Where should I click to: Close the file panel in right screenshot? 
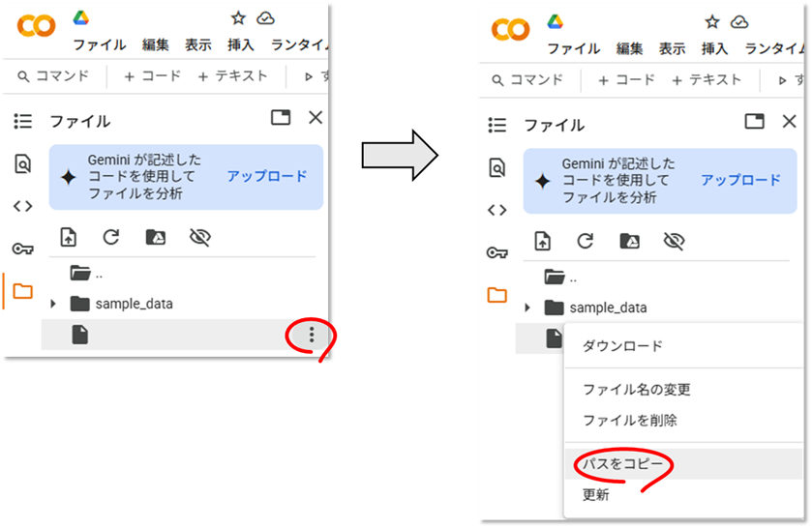789,121
